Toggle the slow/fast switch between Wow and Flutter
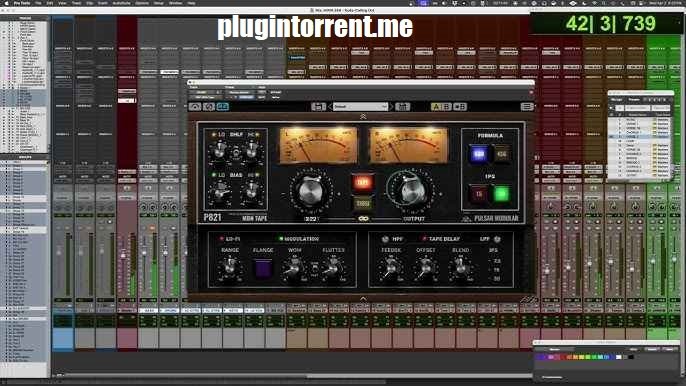The width and height of the screenshot is (686, 386). click(x=314, y=269)
